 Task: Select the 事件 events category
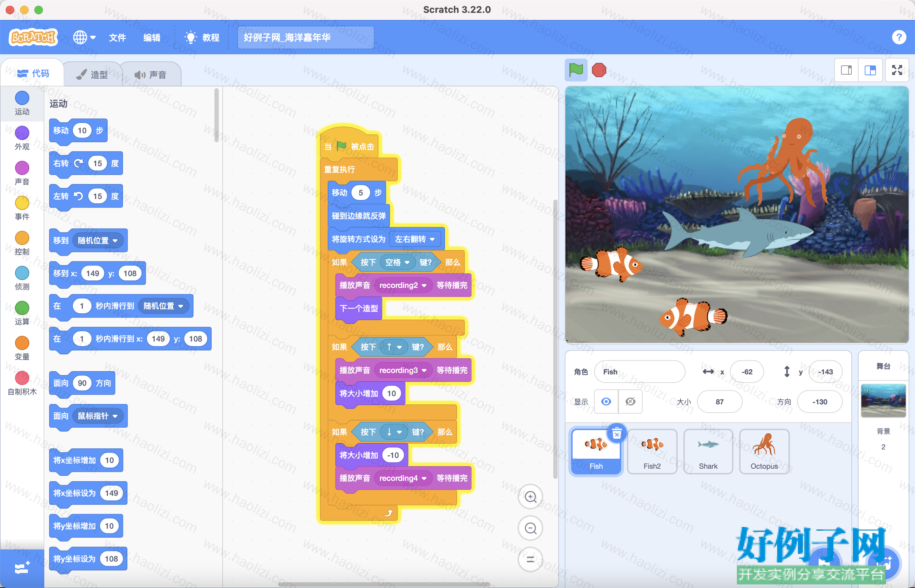(x=22, y=209)
